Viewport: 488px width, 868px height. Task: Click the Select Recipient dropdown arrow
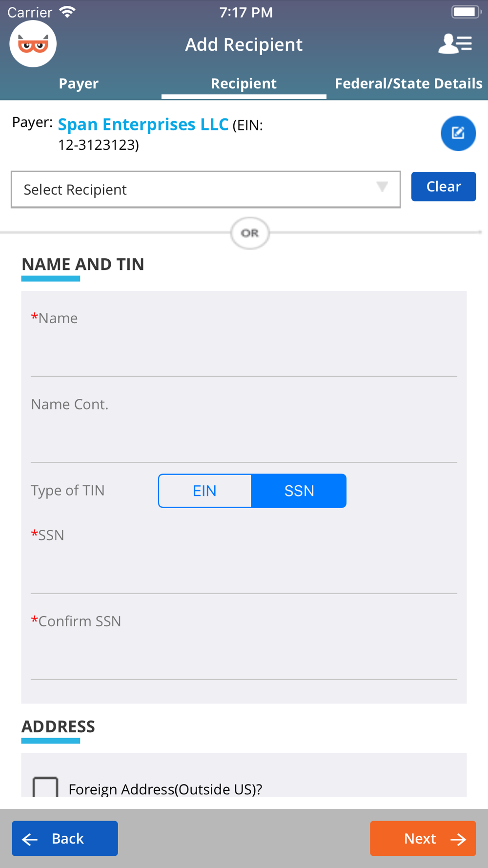pyautogui.click(x=382, y=187)
